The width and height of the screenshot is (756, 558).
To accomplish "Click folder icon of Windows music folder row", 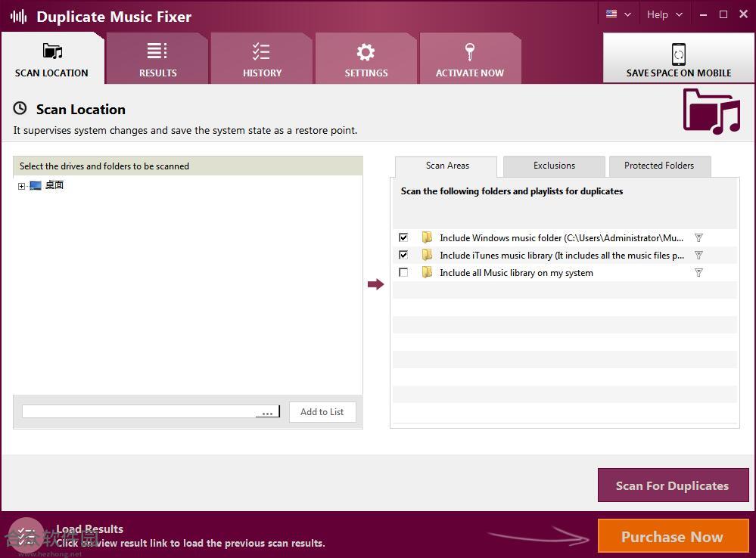I will pos(427,237).
